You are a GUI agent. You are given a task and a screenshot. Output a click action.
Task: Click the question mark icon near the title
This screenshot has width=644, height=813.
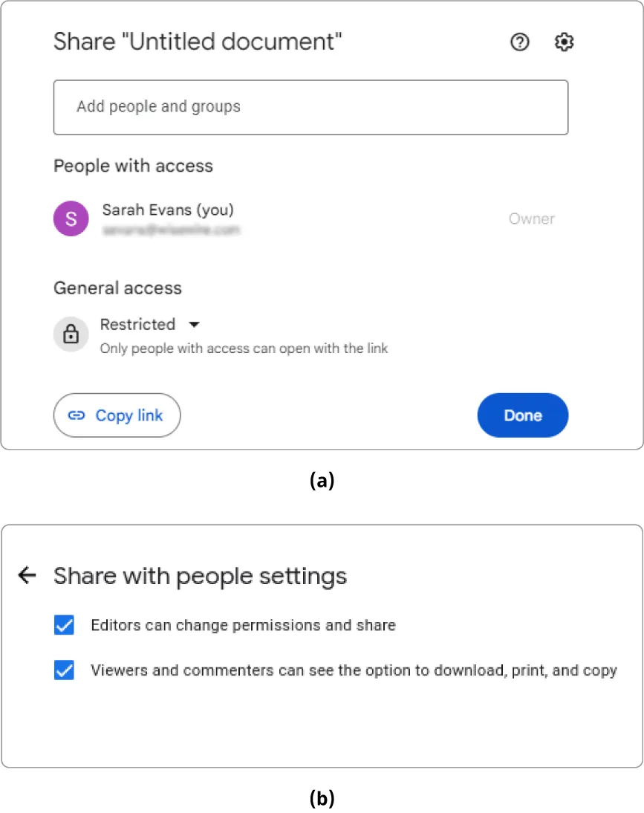click(x=520, y=42)
